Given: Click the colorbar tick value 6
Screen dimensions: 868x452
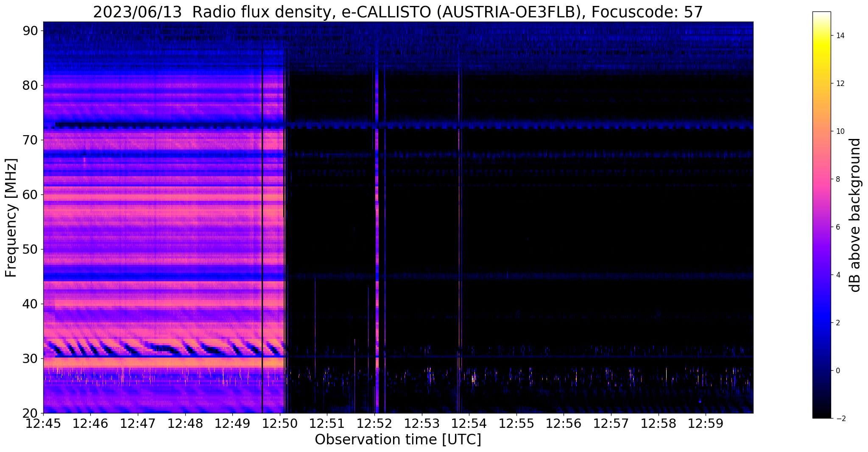Looking at the screenshot, I should click(x=837, y=227).
